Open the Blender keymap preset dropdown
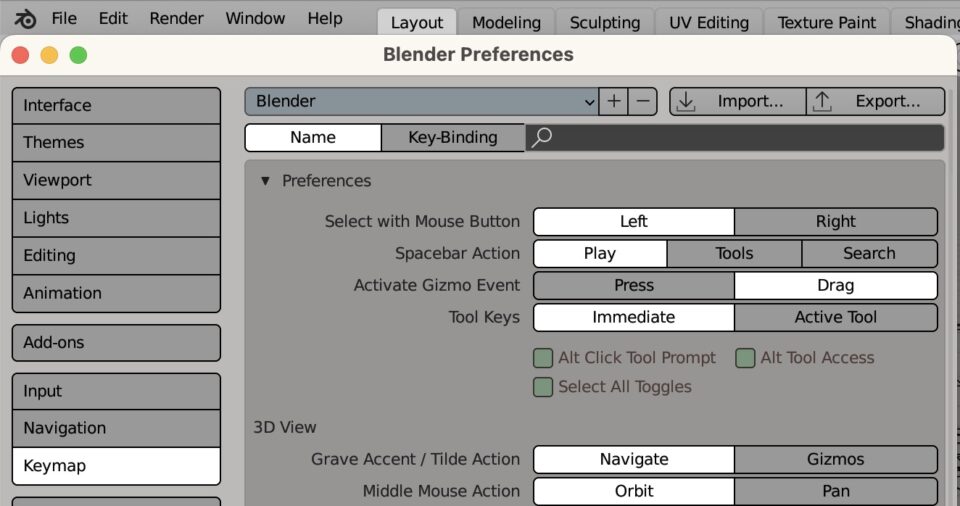This screenshot has width=960, height=506. tap(421, 101)
